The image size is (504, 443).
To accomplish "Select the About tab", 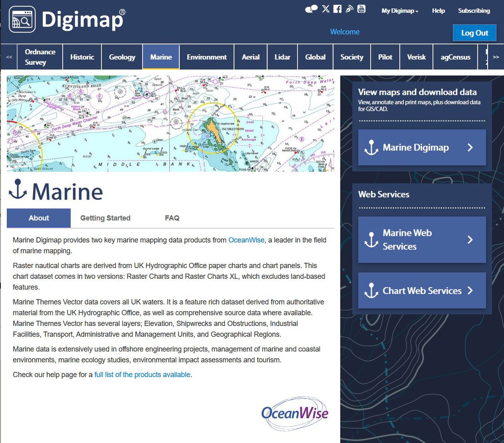I will click(39, 218).
